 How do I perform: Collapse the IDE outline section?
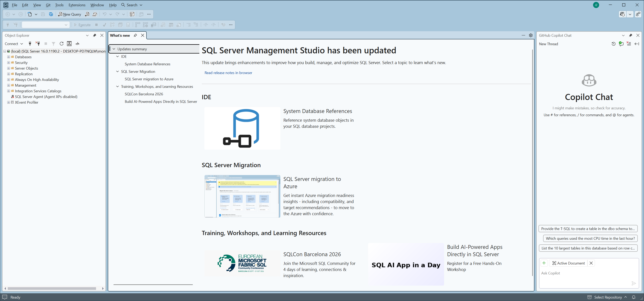[x=117, y=57]
